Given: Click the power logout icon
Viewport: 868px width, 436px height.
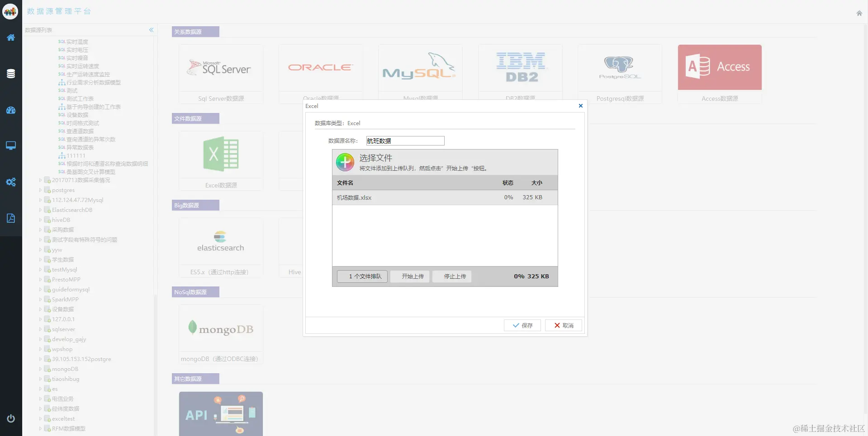Looking at the screenshot, I should 11,418.
